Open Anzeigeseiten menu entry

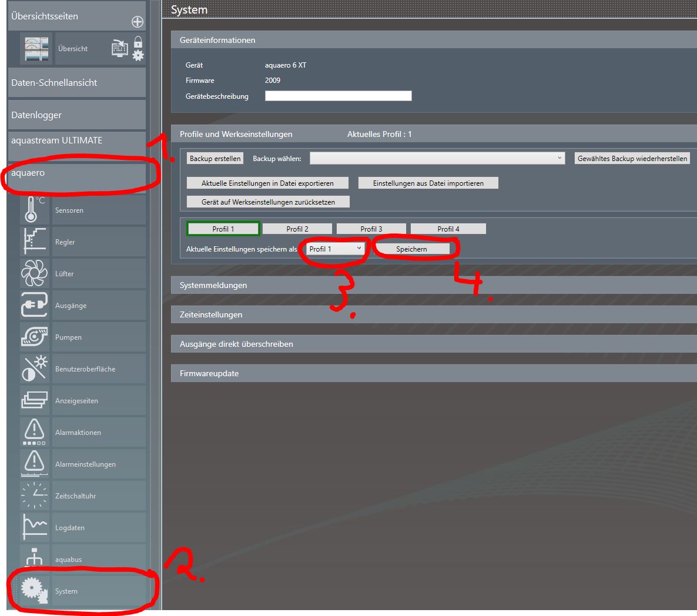point(99,400)
